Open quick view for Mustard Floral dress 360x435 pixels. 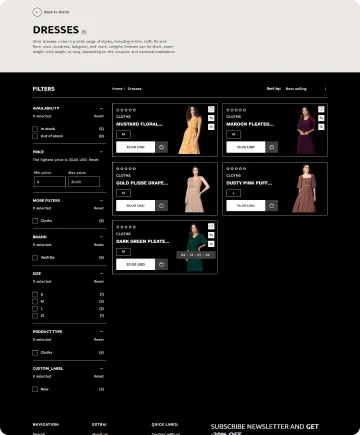click(211, 127)
